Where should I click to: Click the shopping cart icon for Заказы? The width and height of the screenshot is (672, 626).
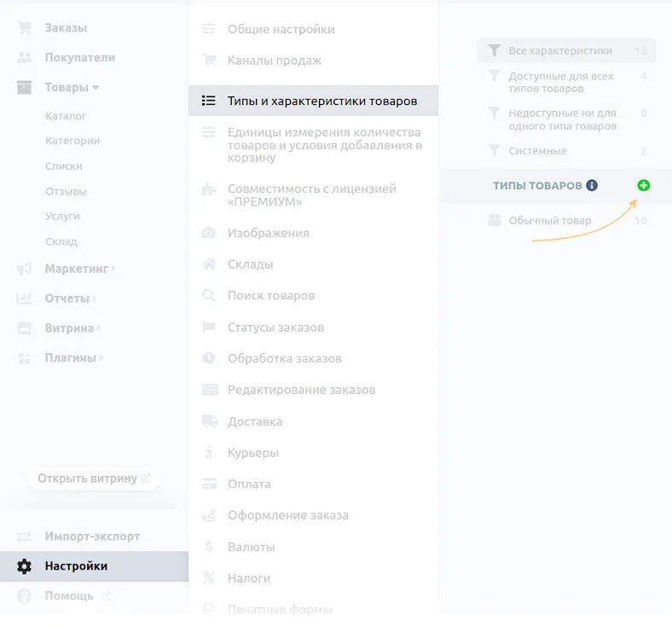(24, 28)
